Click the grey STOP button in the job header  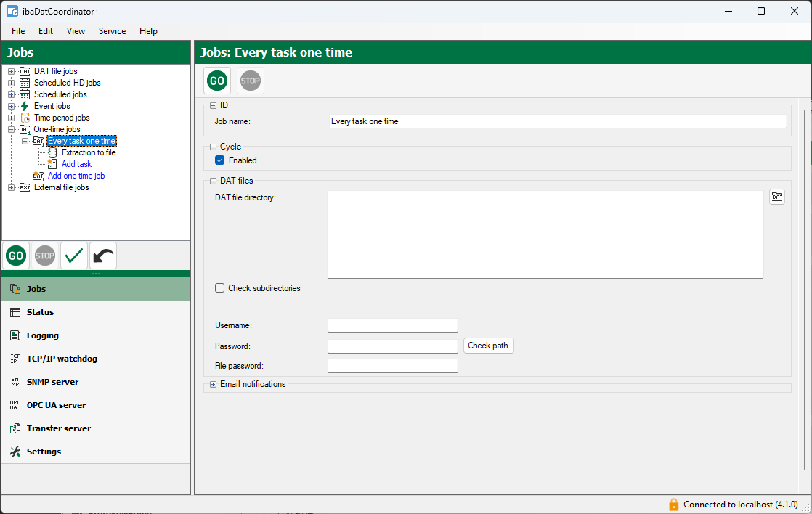250,81
